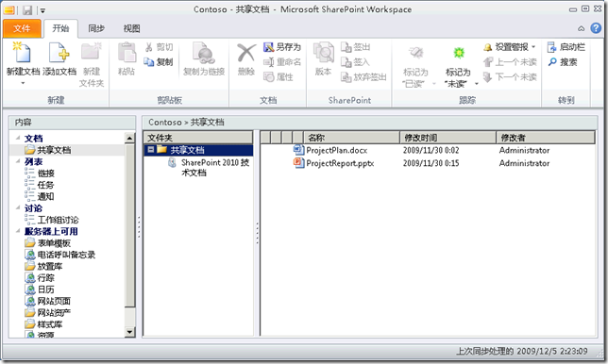Click the 搜索 magnifier icon

coord(552,62)
